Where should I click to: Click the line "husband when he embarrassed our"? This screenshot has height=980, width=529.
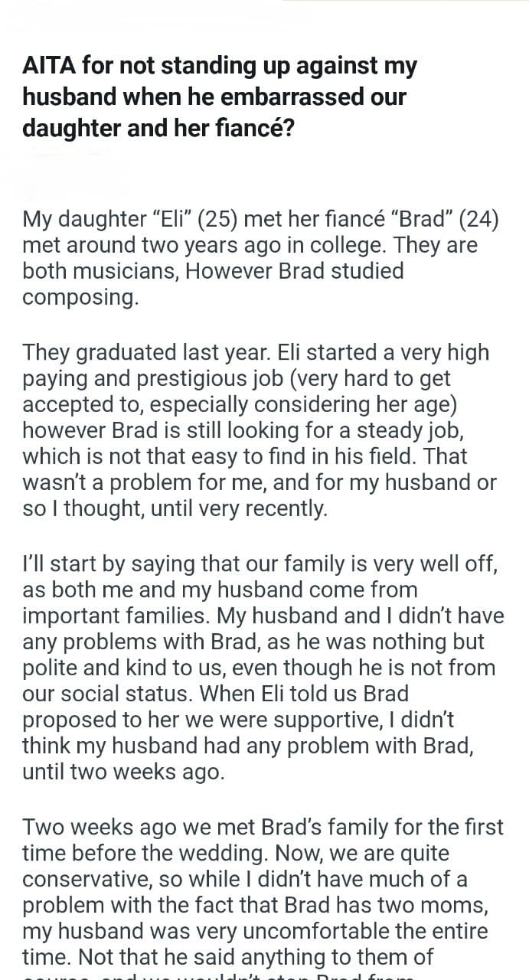pos(214,97)
